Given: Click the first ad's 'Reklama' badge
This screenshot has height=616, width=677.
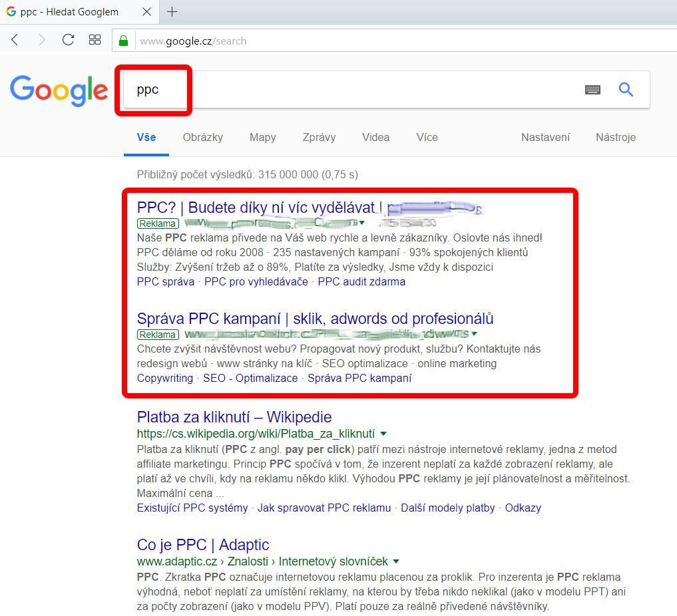Looking at the screenshot, I should tap(158, 224).
